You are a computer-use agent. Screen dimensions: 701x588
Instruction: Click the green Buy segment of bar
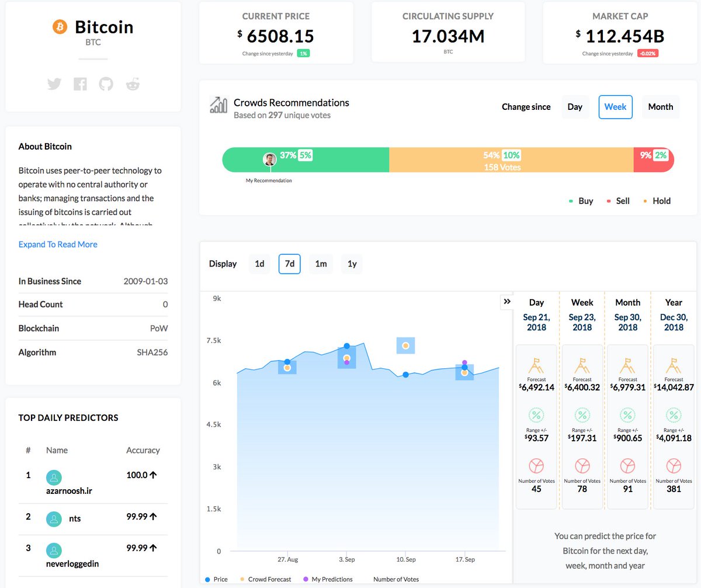306,160
